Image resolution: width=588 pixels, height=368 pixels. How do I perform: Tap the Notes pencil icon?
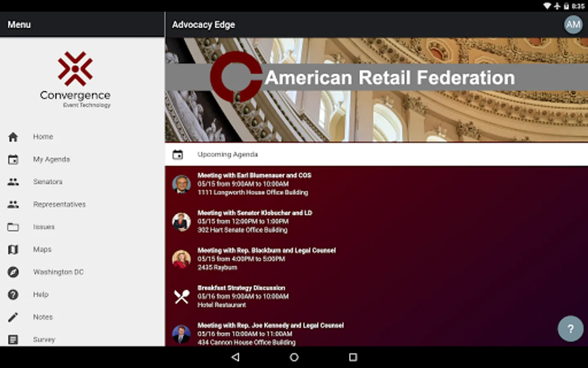point(13,317)
